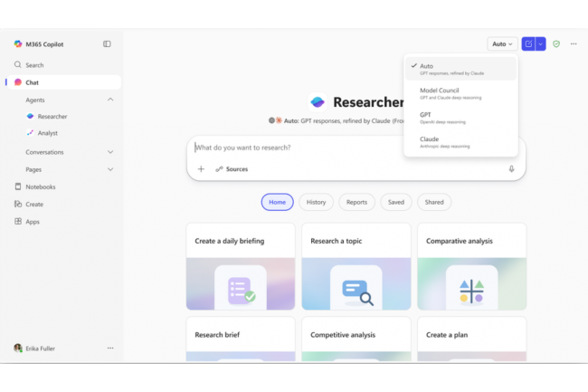588x392 pixels.
Task: Click the microphone dictation icon
Action: (x=511, y=168)
